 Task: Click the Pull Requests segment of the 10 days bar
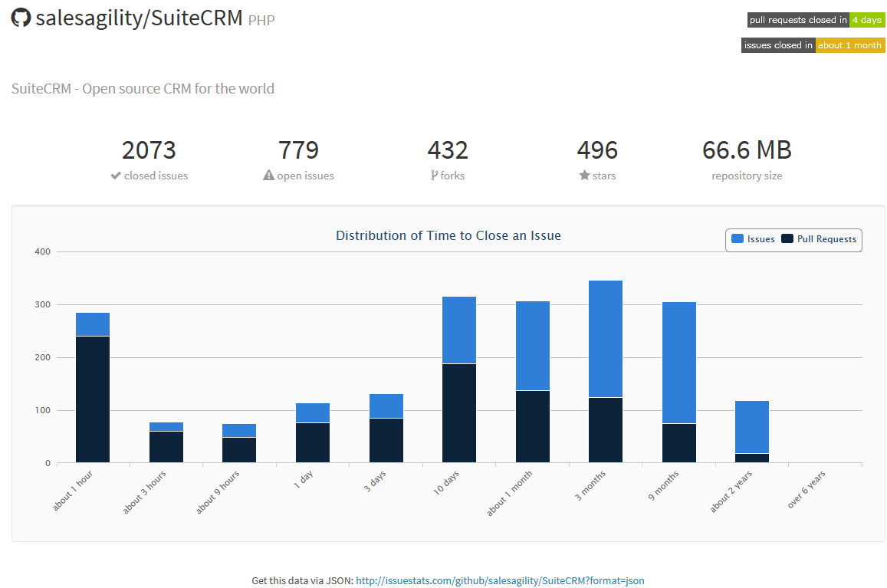pyautogui.click(x=459, y=414)
